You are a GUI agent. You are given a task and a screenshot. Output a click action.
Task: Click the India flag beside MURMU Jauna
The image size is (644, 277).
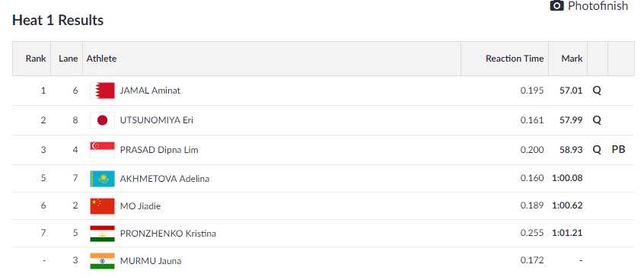tap(102, 261)
